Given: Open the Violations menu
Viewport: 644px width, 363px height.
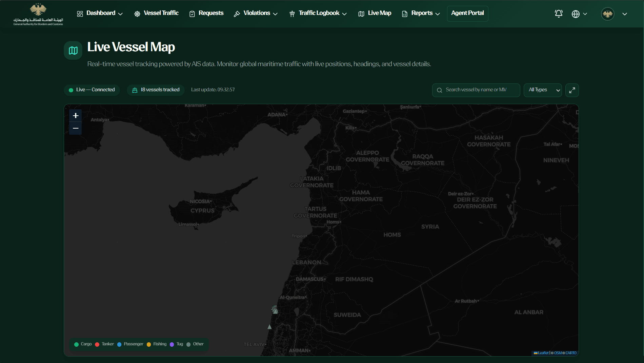Looking at the screenshot, I should pyautogui.click(x=256, y=14).
